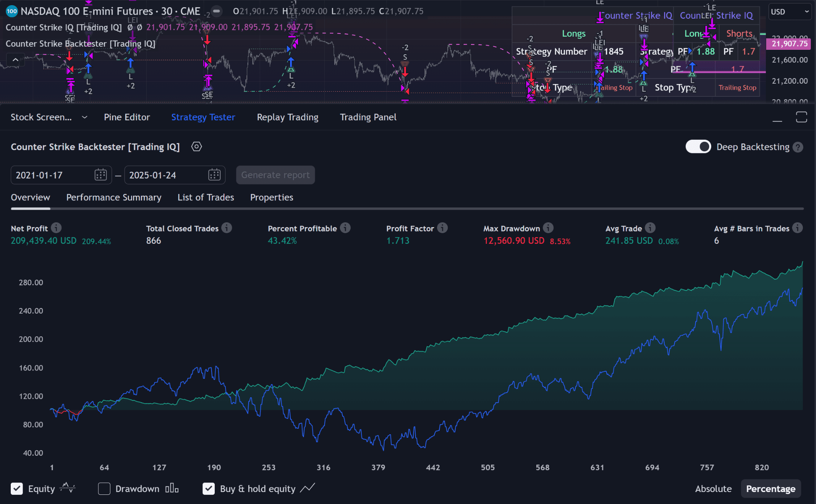Show Percent Profitable info icon
Image resolution: width=816 pixels, height=504 pixels.
(x=345, y=228)
